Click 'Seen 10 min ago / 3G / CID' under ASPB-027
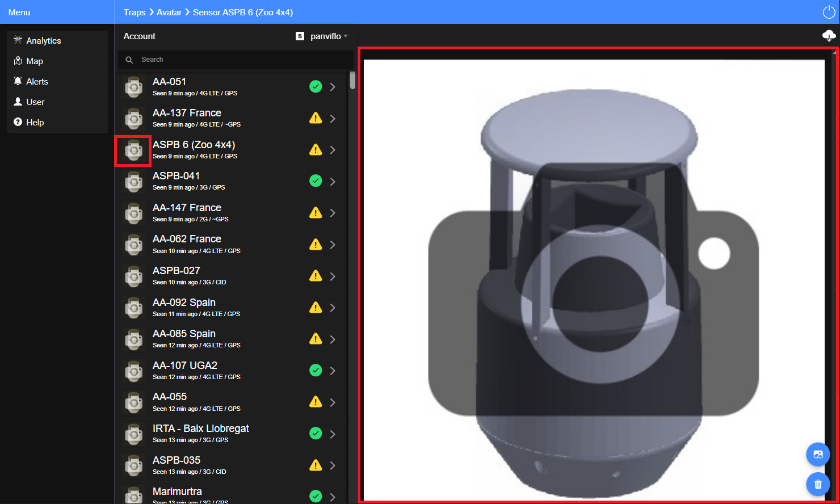The width and height of the screenshot is (840, 504). 190,282
